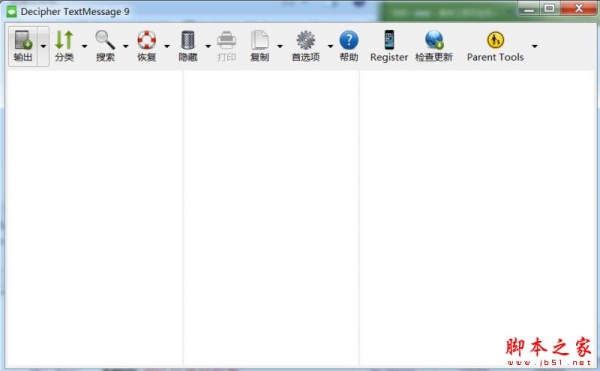Screen dimensions: 600x371
Task: Expand the Parent Tools dropdown arrow
Action: (535, 46)
